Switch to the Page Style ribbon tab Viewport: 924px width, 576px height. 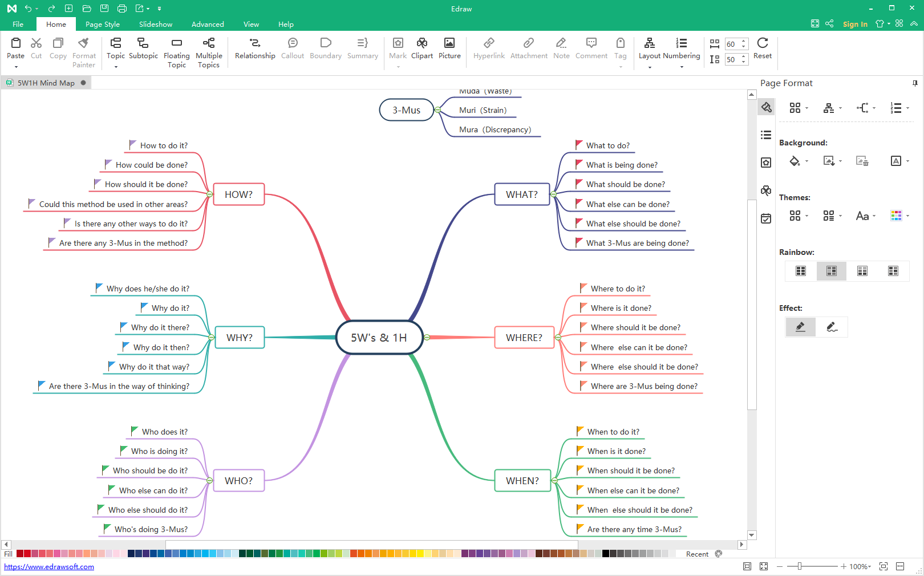102,24
